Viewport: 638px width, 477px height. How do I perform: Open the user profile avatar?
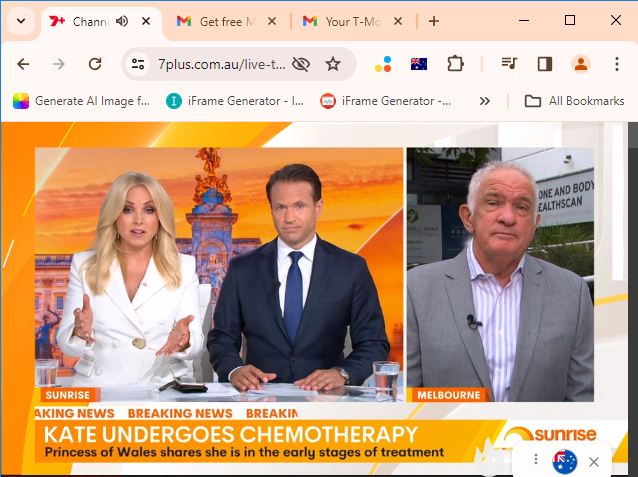coord(581,64)
